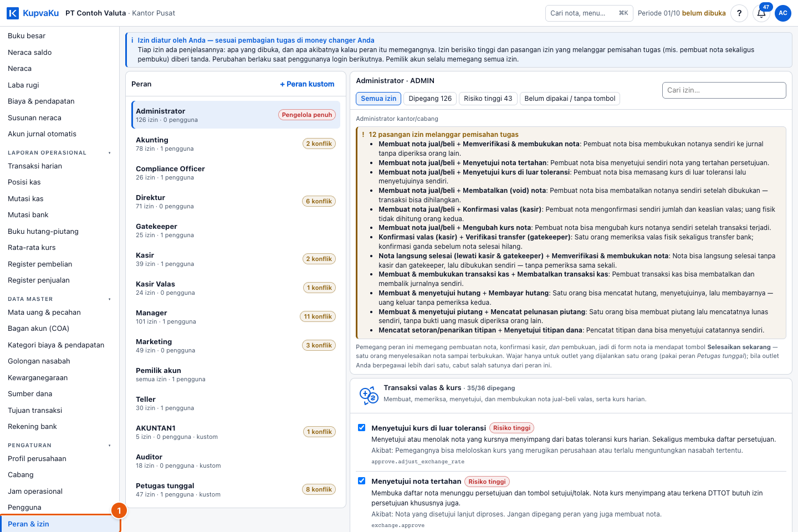This screenshot has height=532, width=798.
Task: Select the Petugas tunggal role
Action: coord(236,489)
